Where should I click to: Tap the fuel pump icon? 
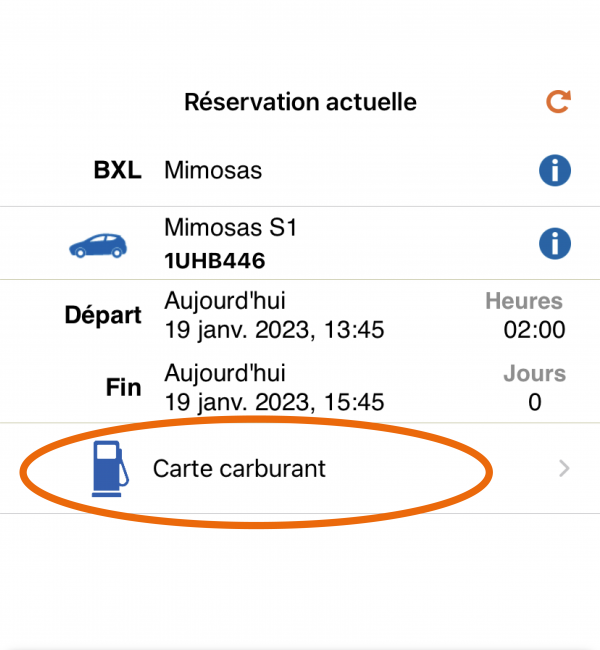point(109,468)
